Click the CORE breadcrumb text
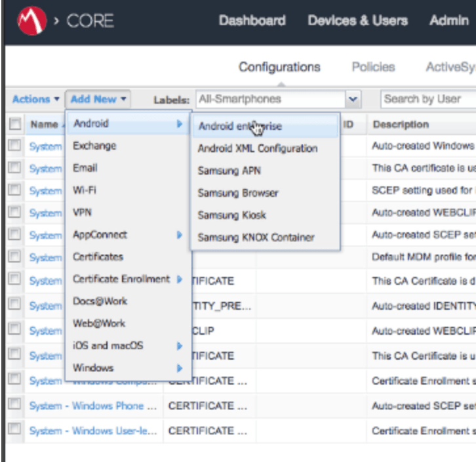476x462 pixels. click(90, 20)
